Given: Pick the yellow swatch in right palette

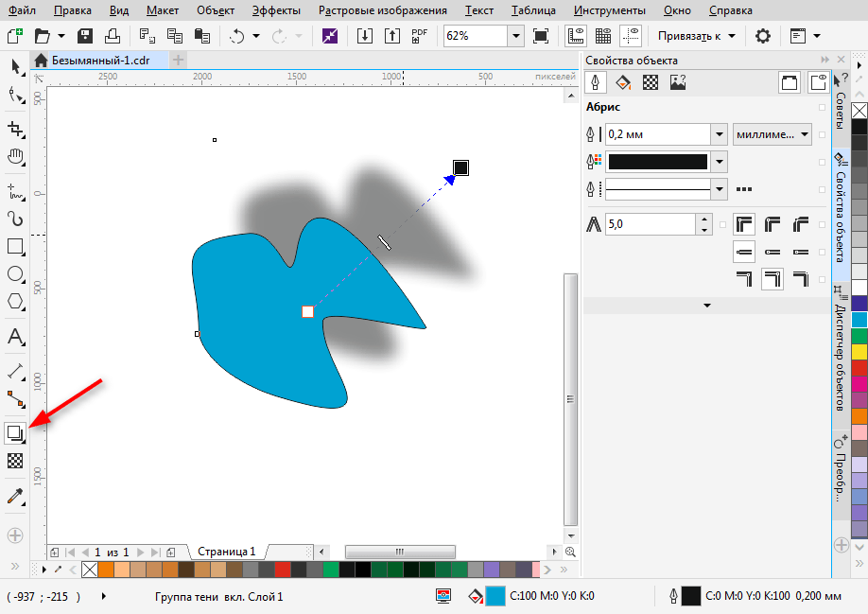Looking at the screenshot, I should [859, 351].
